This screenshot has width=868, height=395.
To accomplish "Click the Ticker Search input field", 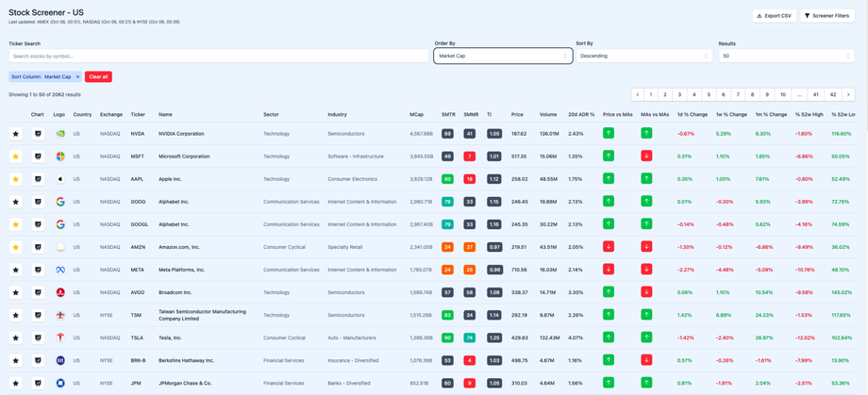I will point(219,56).
